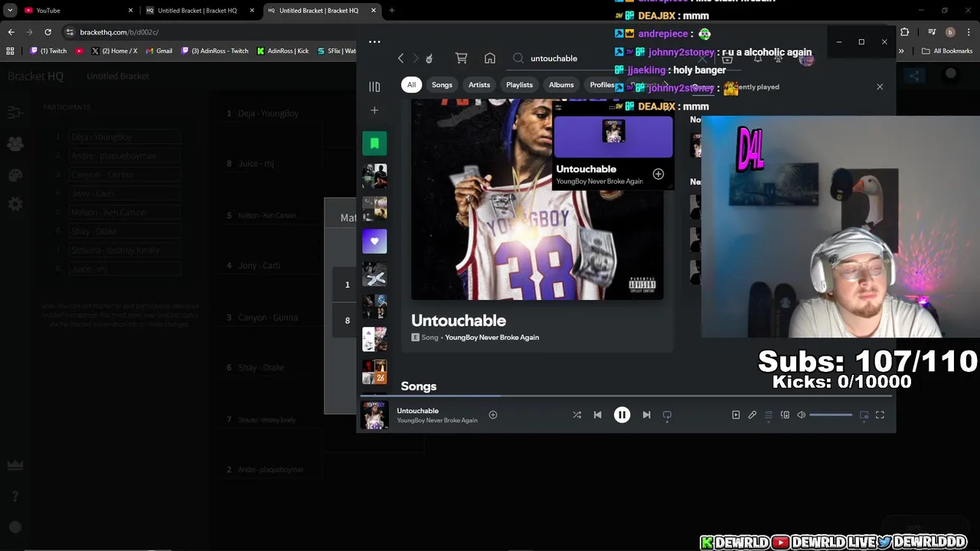Pause the playing Untouchable track

(622, 415)
